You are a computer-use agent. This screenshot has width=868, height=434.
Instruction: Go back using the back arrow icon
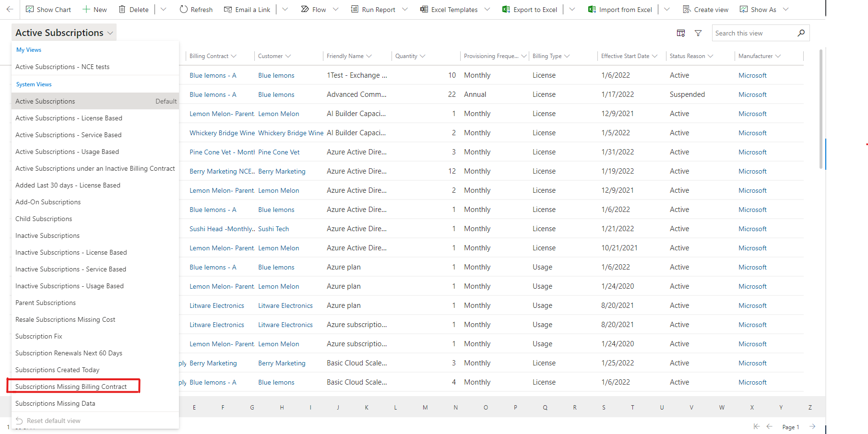(x=10, y=9)
